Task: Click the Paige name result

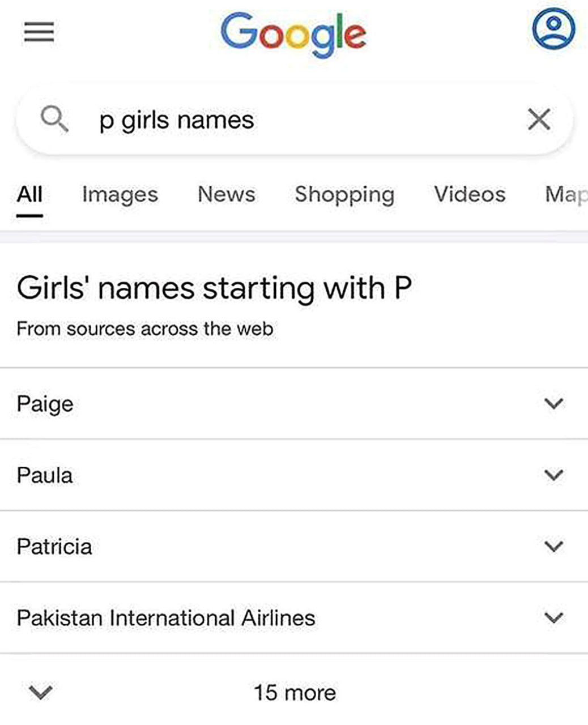Action: coord(45,404)
